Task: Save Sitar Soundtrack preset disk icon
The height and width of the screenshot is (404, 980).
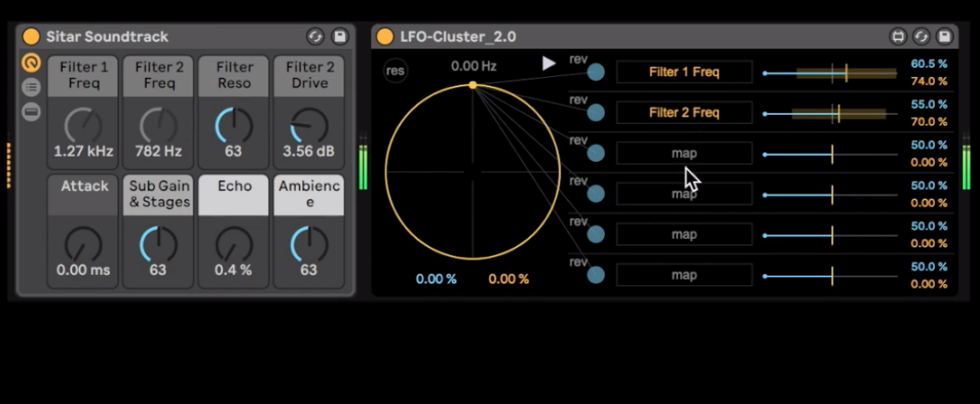Action: click(x=339, y=37)
